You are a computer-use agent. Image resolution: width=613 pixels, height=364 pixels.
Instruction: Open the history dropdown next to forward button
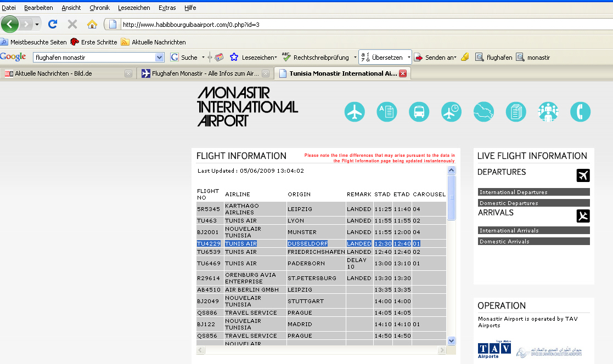[37, 24]
